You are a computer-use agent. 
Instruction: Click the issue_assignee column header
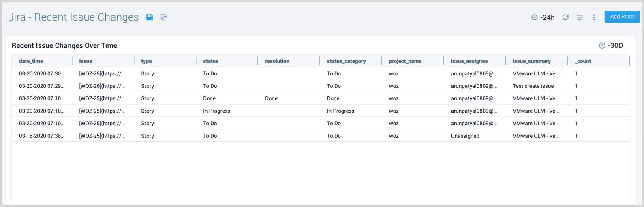[469, 61]
